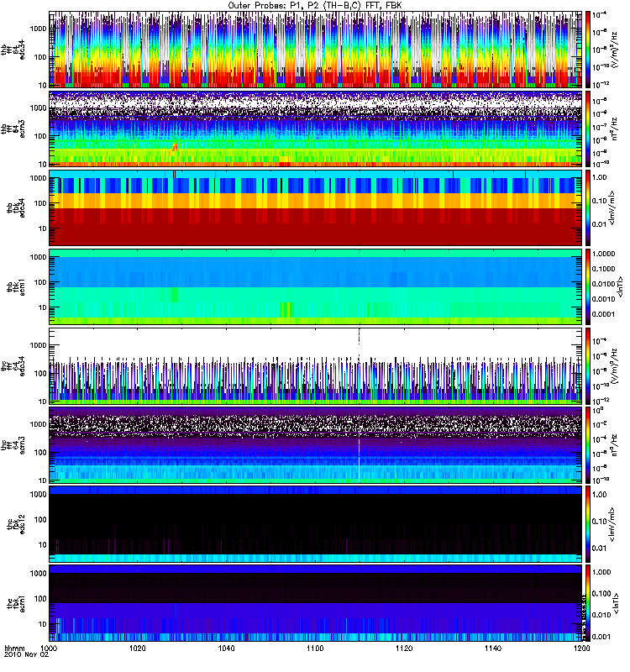Click the '2010 Nov 02' date label
This screenshot has width=630, height=672.
26,654
